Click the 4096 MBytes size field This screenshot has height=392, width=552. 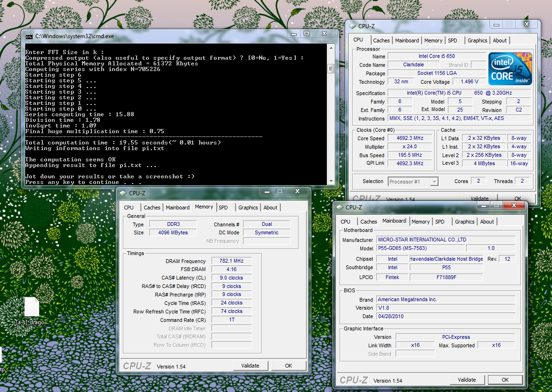coord(173,232)
